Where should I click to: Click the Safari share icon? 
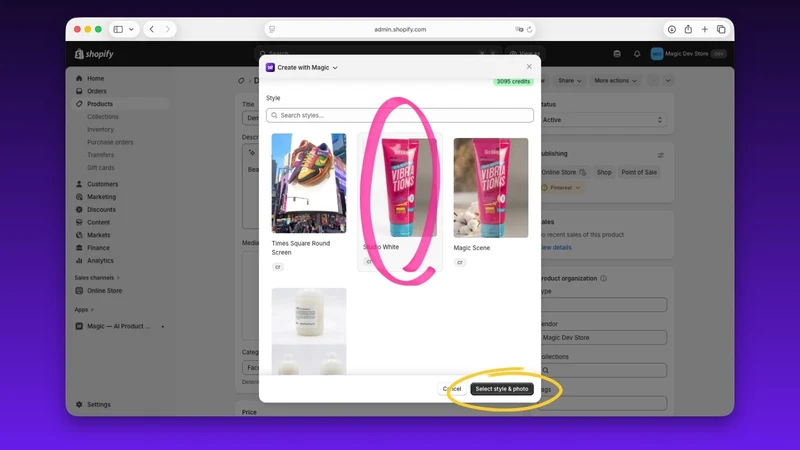click(x=688, y=29)
